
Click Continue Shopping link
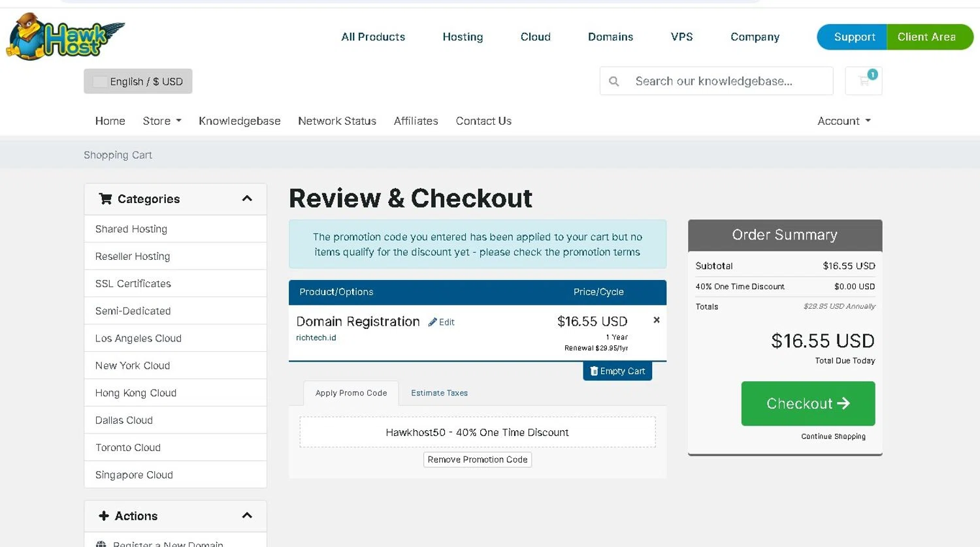tap(833, 437)
